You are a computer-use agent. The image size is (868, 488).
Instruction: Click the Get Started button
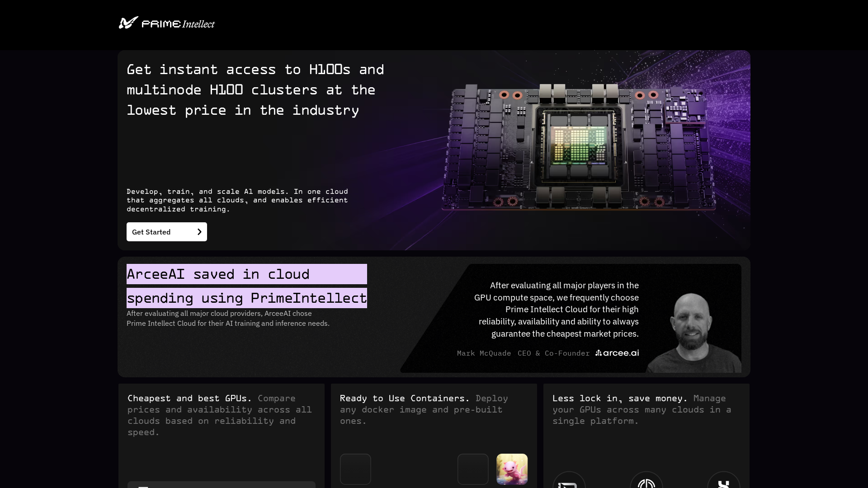click(166, 231)
